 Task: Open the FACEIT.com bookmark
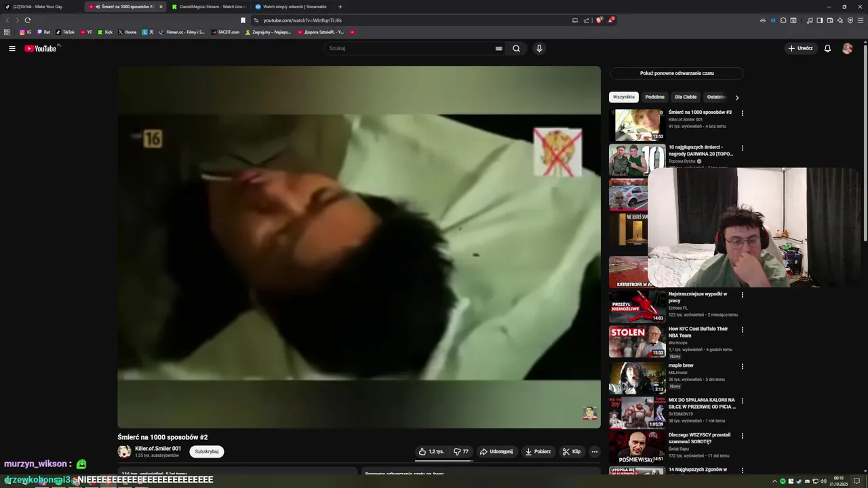click(x=226, y=32)
